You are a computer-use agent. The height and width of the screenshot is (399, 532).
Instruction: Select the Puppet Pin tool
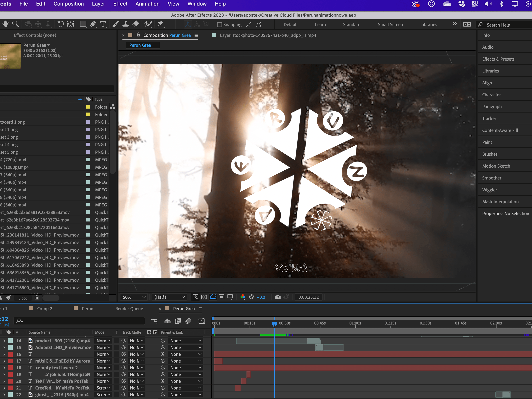[x=160, y=24]
